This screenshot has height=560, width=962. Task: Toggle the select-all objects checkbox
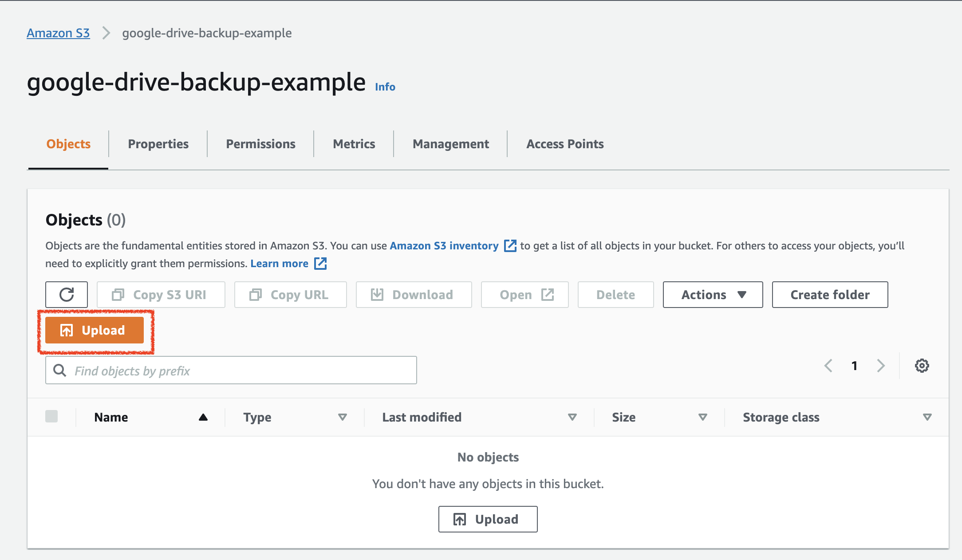51,417
